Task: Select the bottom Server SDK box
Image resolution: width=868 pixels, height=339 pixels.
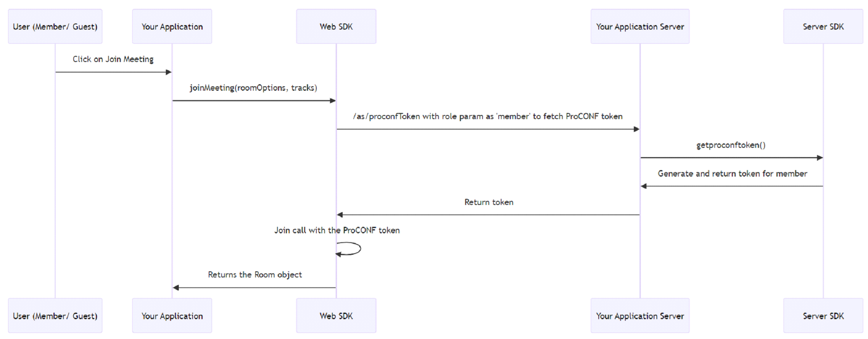Action: click(x=823, y=316)
